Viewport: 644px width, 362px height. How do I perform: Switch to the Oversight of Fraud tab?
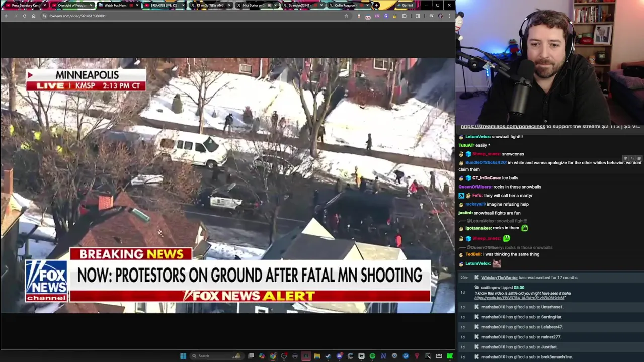pyautogui.click(x=71, y=5)
